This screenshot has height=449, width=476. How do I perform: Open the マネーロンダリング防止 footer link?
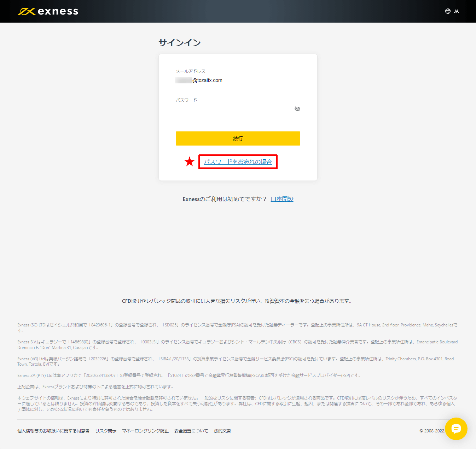point(145,431)
